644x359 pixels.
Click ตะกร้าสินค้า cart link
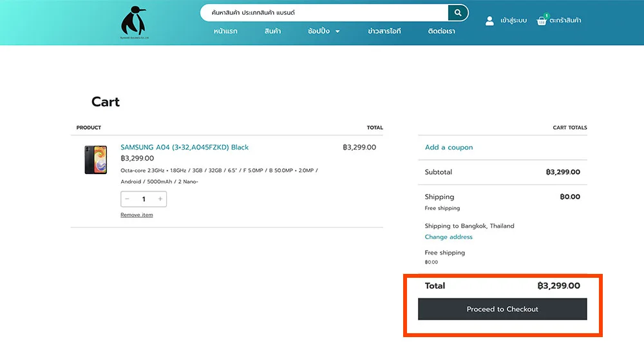click(565, 21)
